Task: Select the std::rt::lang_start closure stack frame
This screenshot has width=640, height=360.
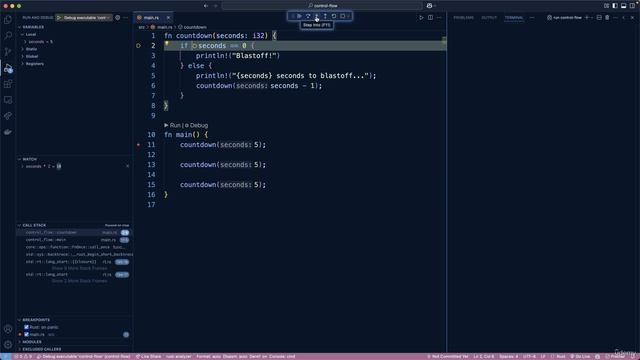Action: tap(74, 262)
